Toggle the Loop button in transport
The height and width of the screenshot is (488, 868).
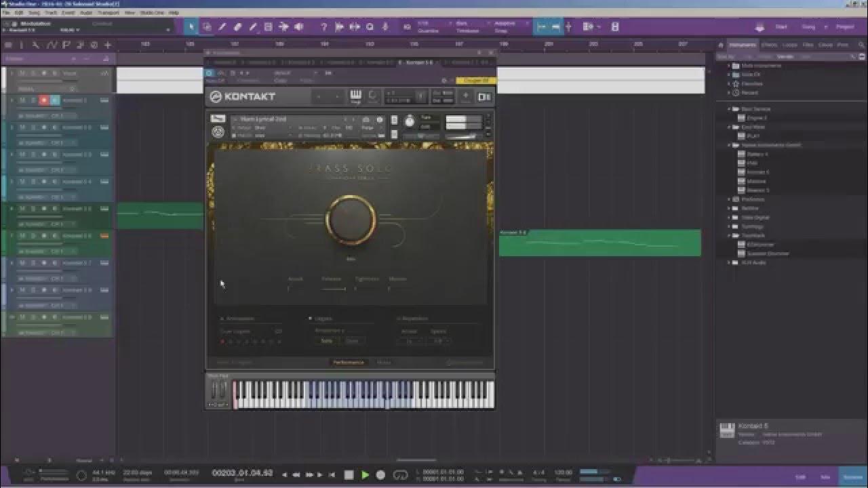coord(401,475)
